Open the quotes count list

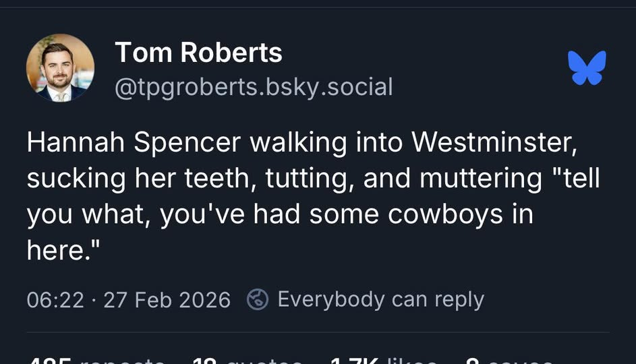[246, 360]
